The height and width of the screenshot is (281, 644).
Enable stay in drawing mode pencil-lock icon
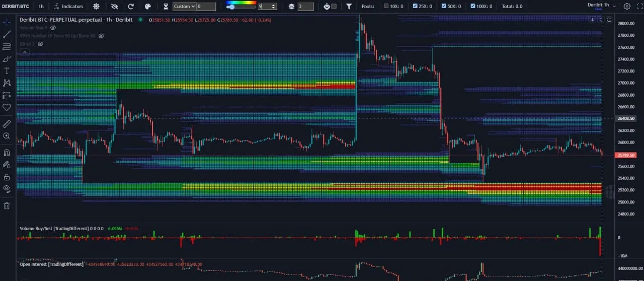click(7, 165)
